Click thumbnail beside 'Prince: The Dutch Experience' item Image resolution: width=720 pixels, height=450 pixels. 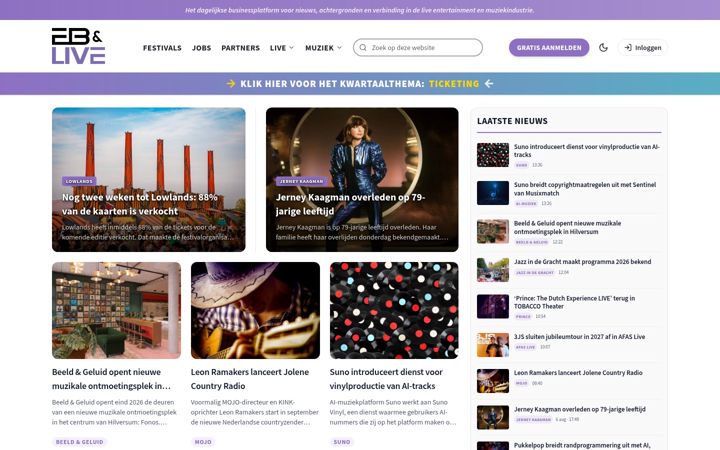pos(493,306)
